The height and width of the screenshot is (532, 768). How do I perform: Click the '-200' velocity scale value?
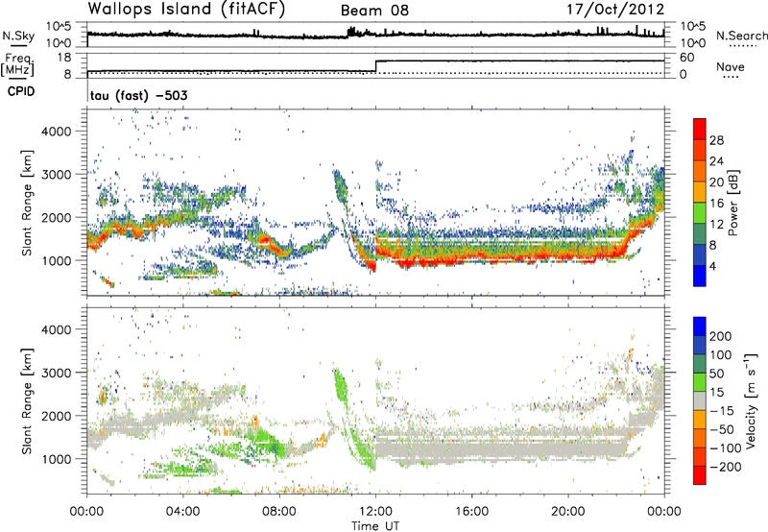(724, 467)
